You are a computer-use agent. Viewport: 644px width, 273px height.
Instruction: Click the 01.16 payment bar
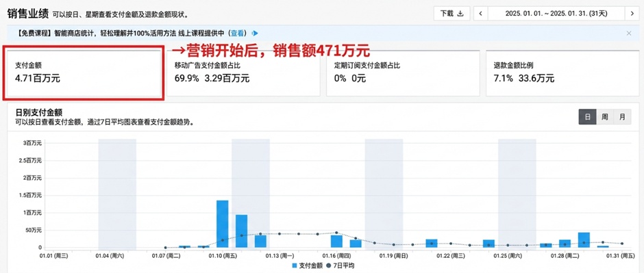(x=336, y=242)
